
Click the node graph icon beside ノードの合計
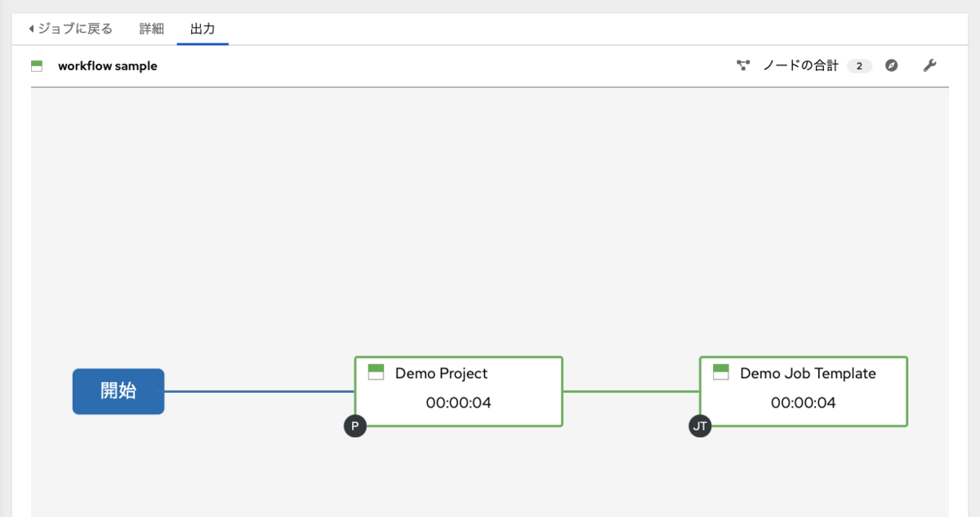(743, 66)
